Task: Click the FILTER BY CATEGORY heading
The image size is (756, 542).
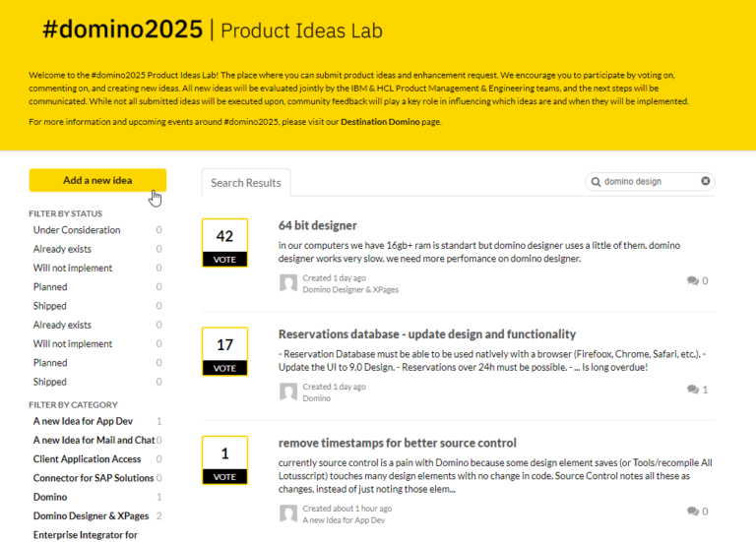Action: point(73,404)
